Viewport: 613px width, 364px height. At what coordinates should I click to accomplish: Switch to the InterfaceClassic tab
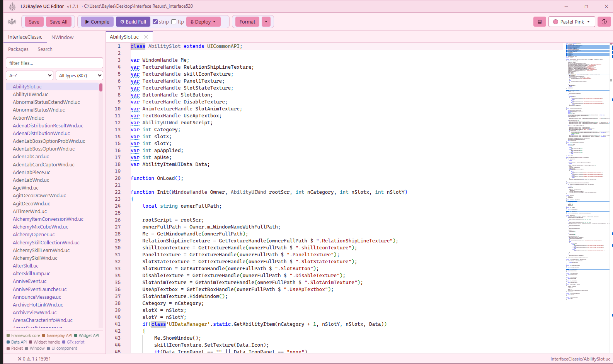click(25, 37)
